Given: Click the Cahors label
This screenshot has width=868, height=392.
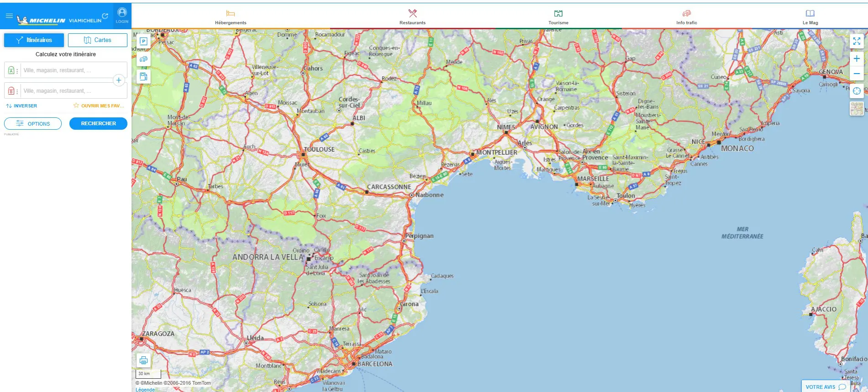Looking at the screenshot, I should (x=313, y=68).
